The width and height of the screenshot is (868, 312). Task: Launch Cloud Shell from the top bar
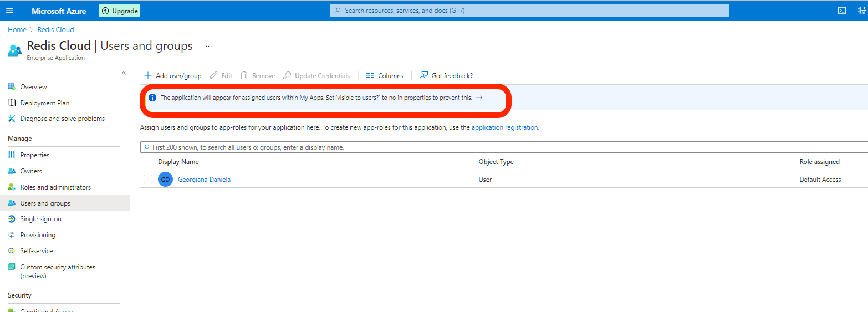pos(841,11)
